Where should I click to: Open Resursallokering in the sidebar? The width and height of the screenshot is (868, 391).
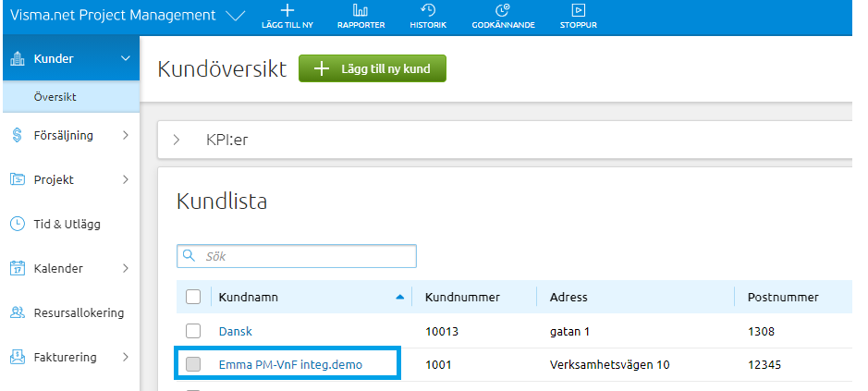pos(78,312)
